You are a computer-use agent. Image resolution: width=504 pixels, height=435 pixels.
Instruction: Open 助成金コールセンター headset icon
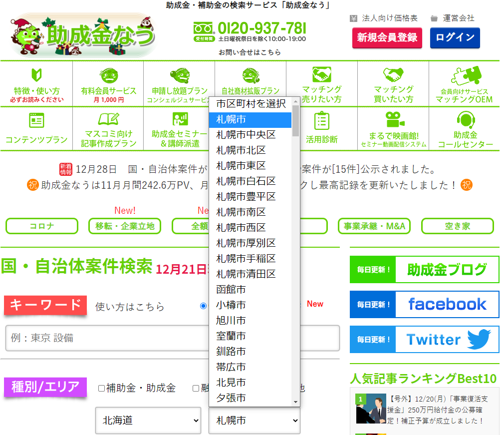465,120
